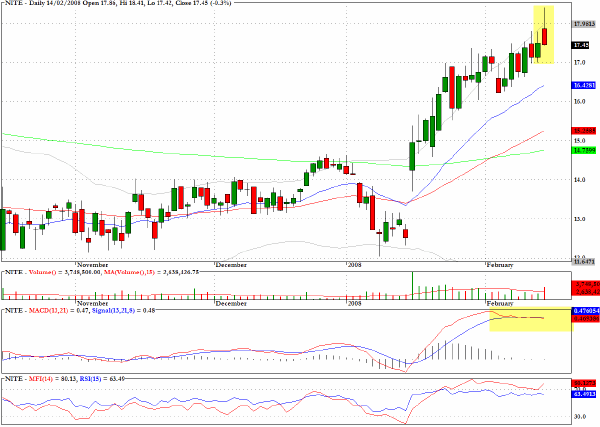Click the 16.0 price axis label

[579, 101]
